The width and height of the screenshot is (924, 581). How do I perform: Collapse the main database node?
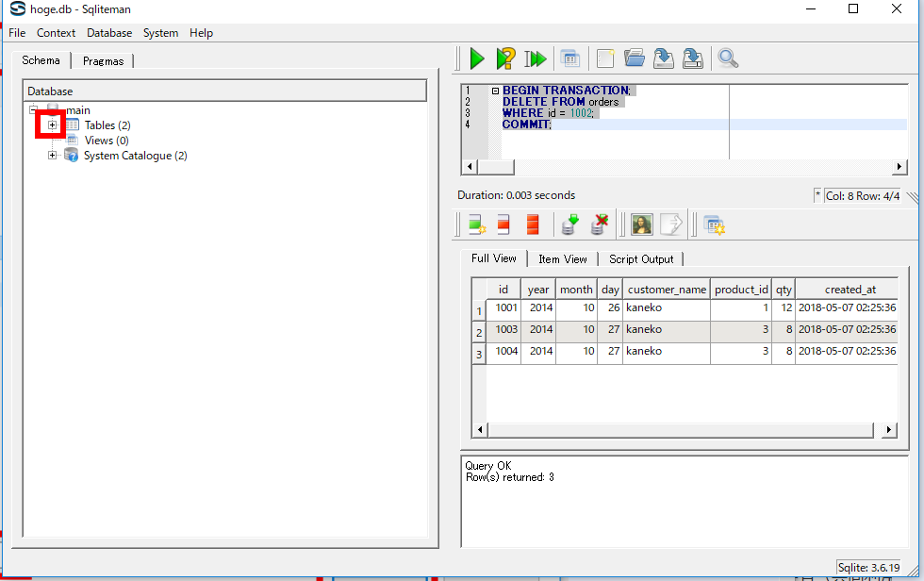[x=34, y=109]
